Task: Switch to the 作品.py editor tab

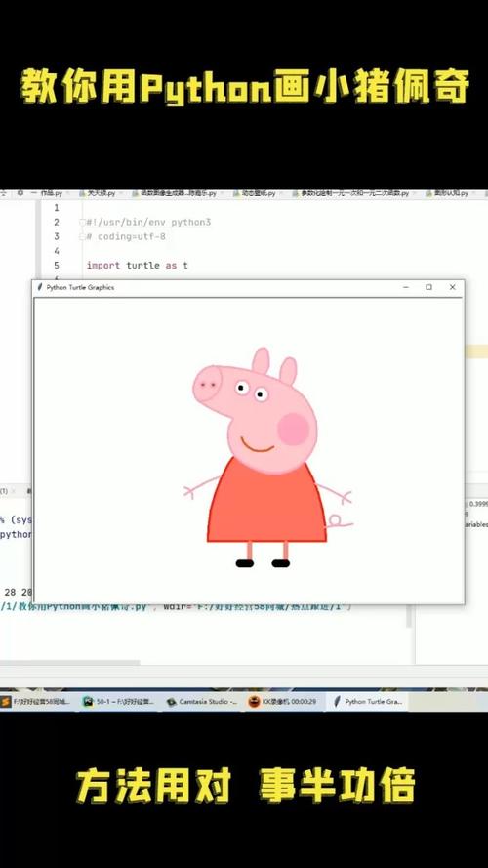Action: coord(48,193)
